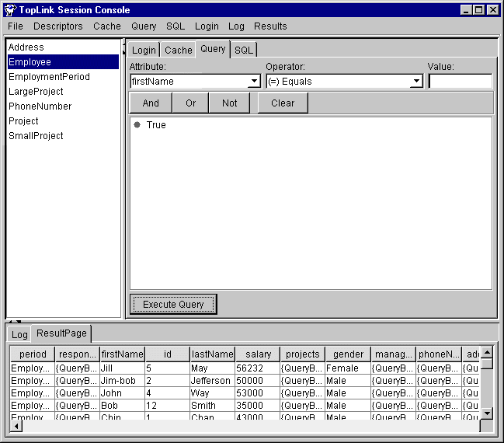This screenshot has width=504, height=443.
Task: Click the And button
Action: pyautogui.click(x=151, y=103)
